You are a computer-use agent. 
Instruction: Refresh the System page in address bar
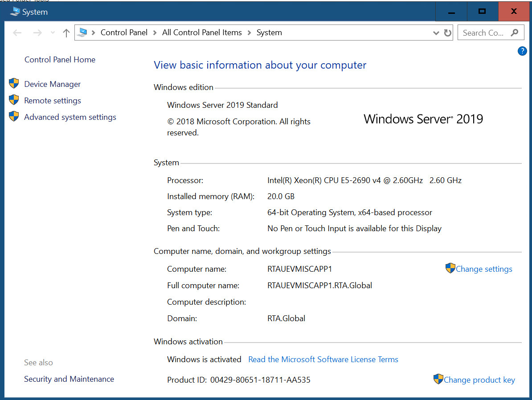click(x=448, y=33)
